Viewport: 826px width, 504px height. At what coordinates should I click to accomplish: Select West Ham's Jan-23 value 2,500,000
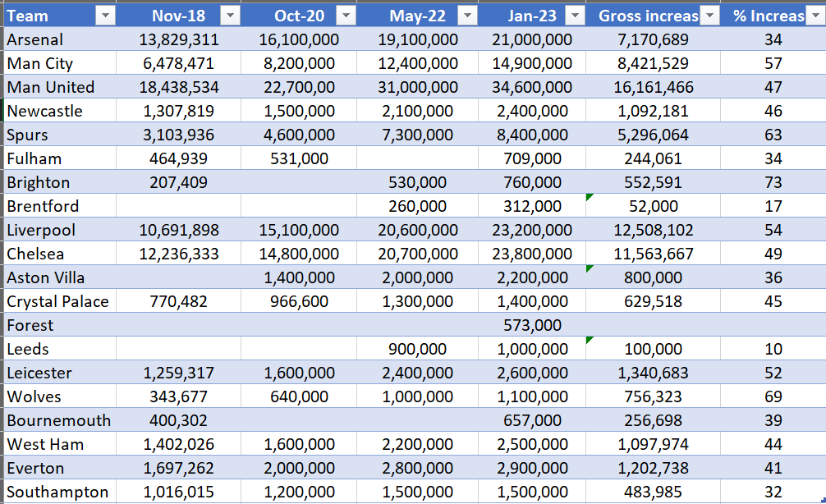point(532,443)
